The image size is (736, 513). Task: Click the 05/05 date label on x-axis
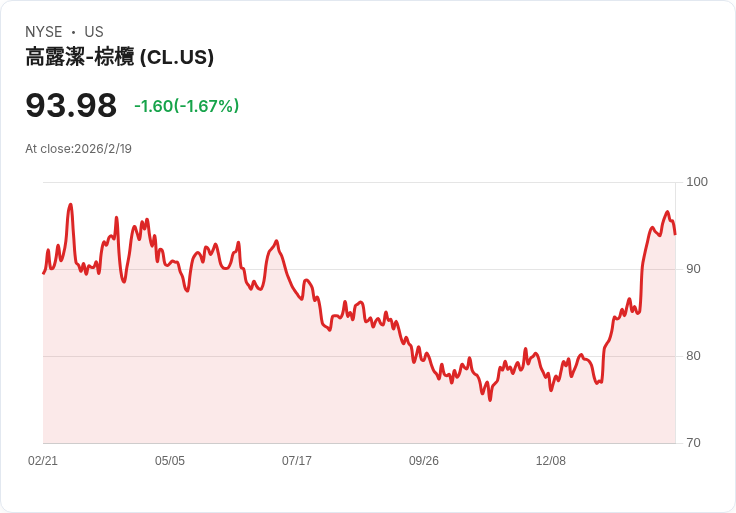[x=170, y=461]
